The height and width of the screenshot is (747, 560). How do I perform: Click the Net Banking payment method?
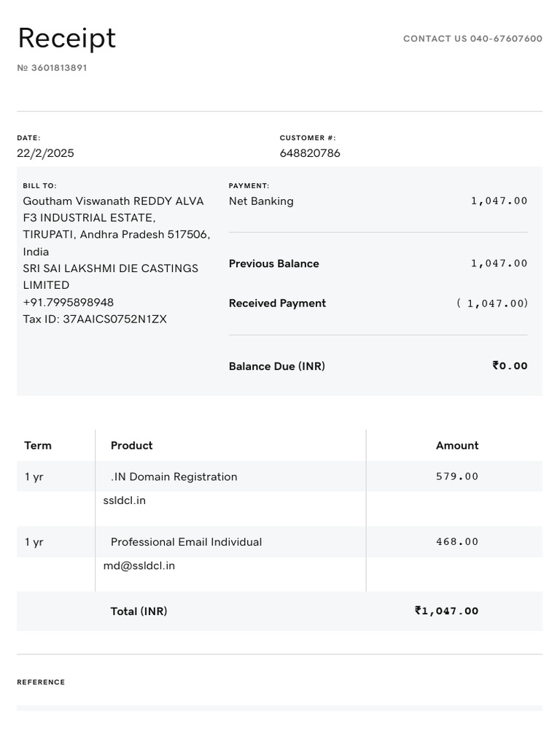[x=261, y=201]
